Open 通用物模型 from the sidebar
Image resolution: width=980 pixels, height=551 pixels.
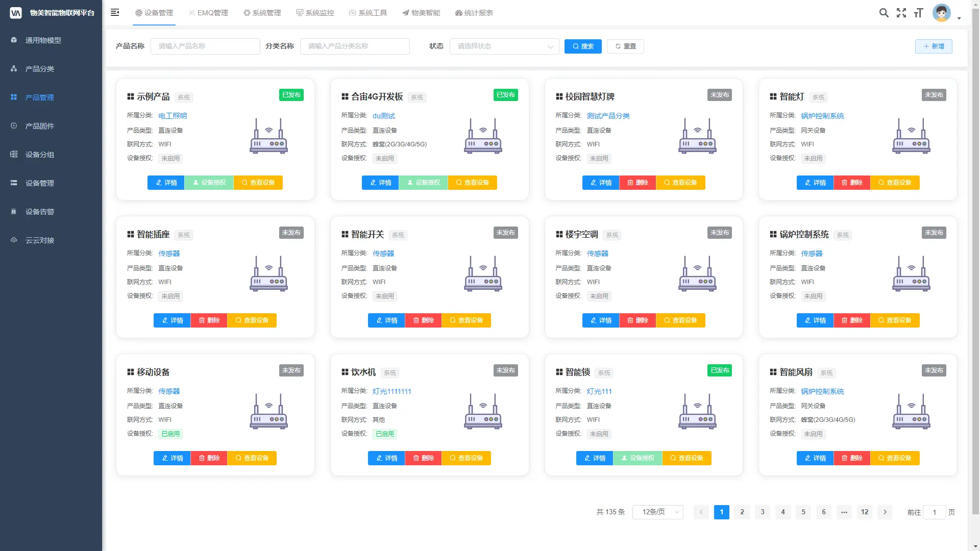click(x=42, y=40)
